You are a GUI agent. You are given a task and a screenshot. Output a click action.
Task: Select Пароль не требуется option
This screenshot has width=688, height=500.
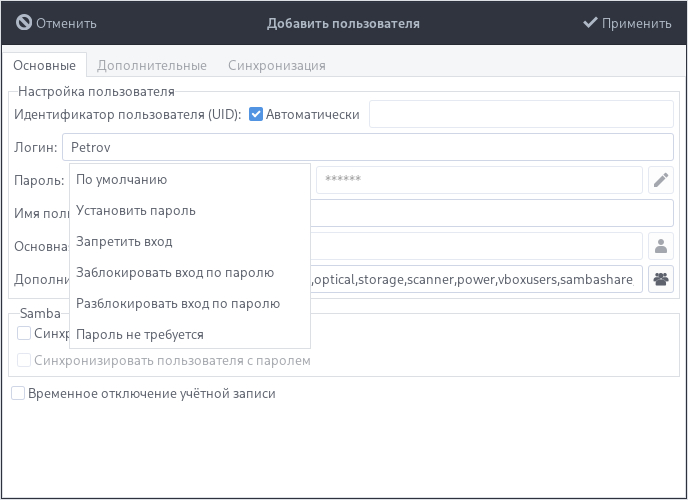click(140, 334)
